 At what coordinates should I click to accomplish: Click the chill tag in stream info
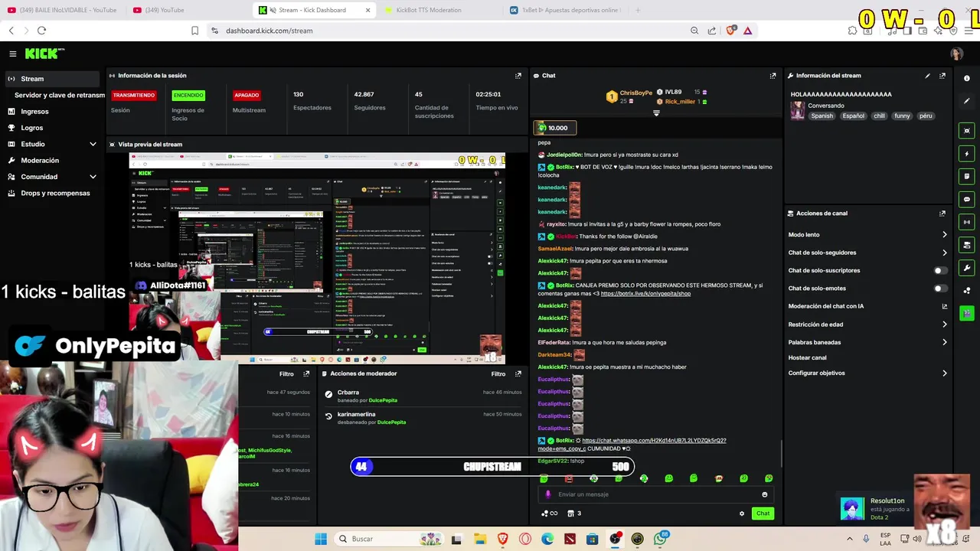coord(879,116)
